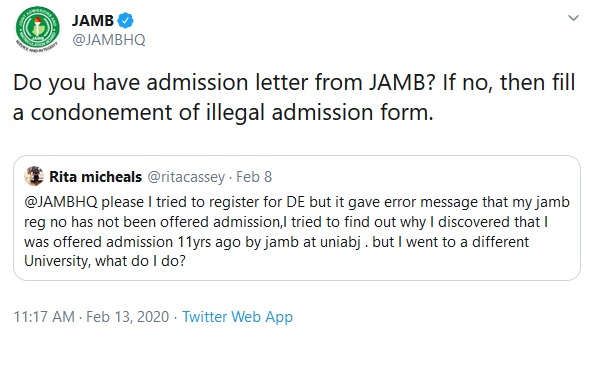This screenshot has width=592, height=370.
Task: Open the JAMB profile avatar logo
Action: [37, 29]
